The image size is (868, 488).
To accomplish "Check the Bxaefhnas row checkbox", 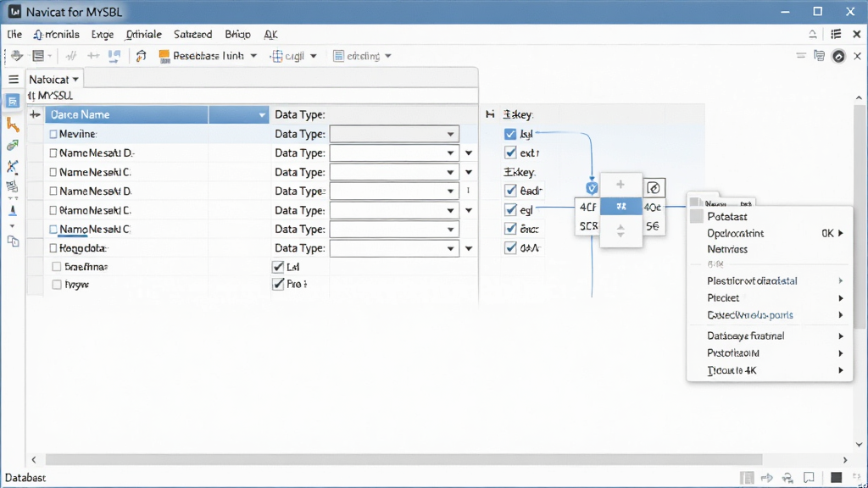I will tap(57, 267).
